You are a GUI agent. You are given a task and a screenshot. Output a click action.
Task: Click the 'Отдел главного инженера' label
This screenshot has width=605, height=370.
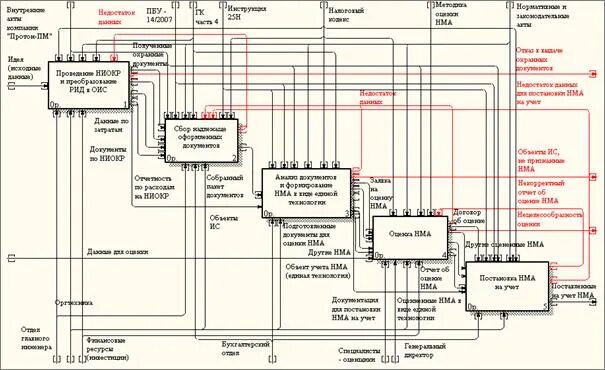pyautogui.click(x=36, y=339)
